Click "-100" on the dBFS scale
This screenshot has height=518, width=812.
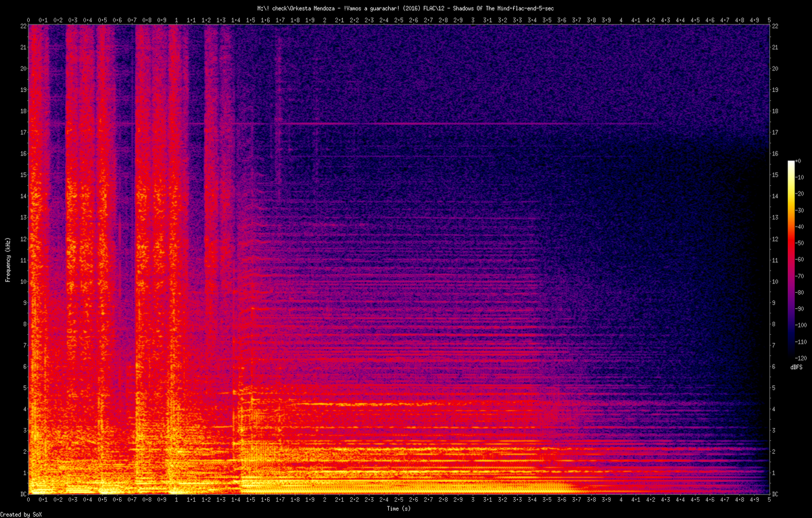click(x=802, y=324)
